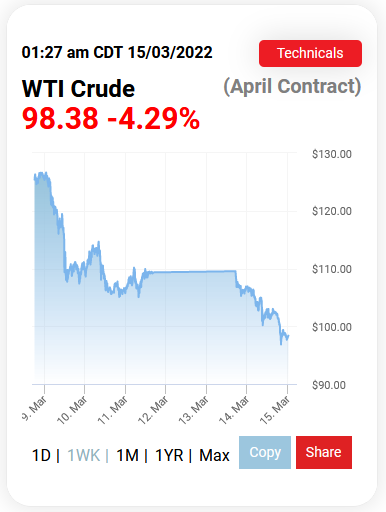
Task: Click the $110.00 axis label
Action: coord(332,269)
